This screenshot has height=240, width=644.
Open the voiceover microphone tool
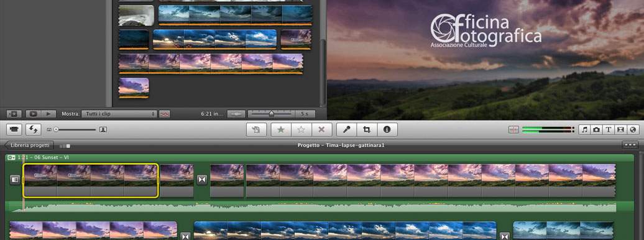pos(347,130)
